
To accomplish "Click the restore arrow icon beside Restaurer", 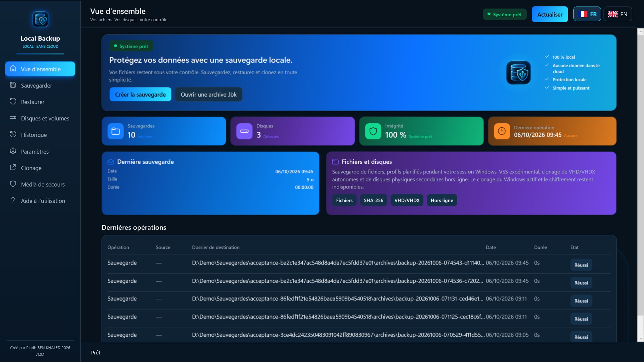I will coord(13,101).
